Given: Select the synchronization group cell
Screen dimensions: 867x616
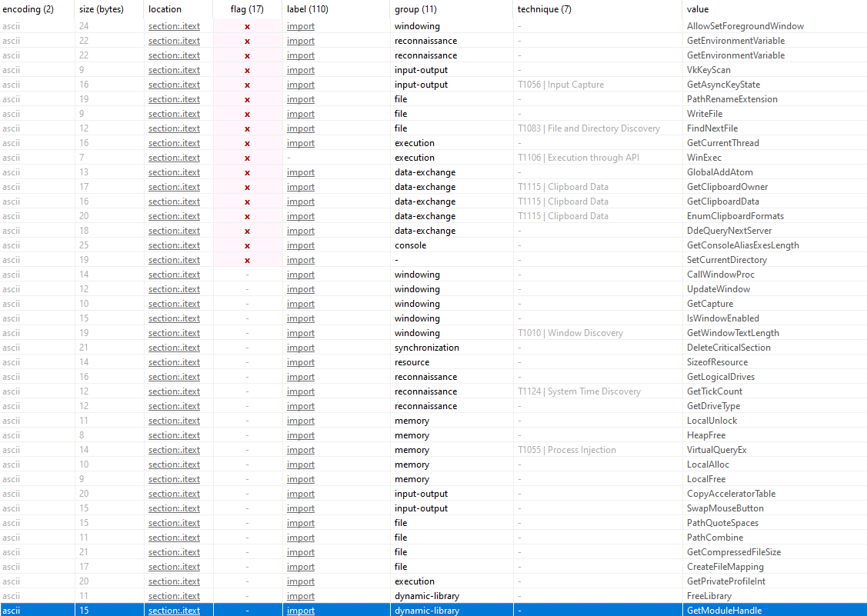Looking at the screenshot, I should pyautogui.click(x=427, y=348).
